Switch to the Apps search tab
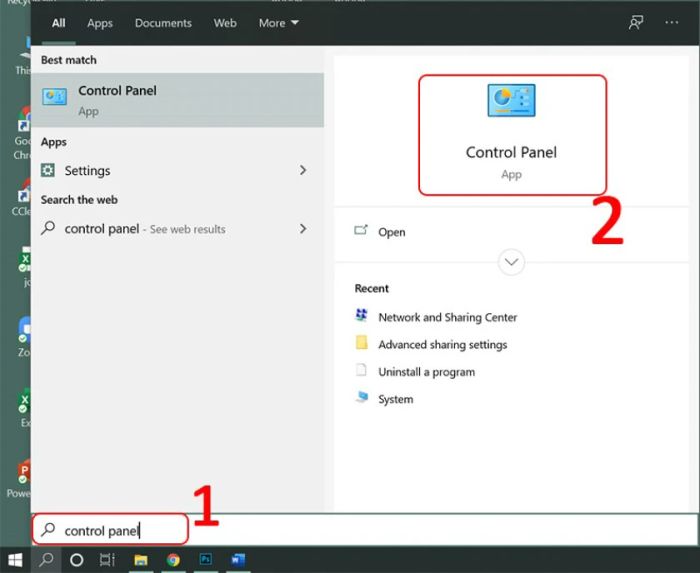 click(100, 23)
